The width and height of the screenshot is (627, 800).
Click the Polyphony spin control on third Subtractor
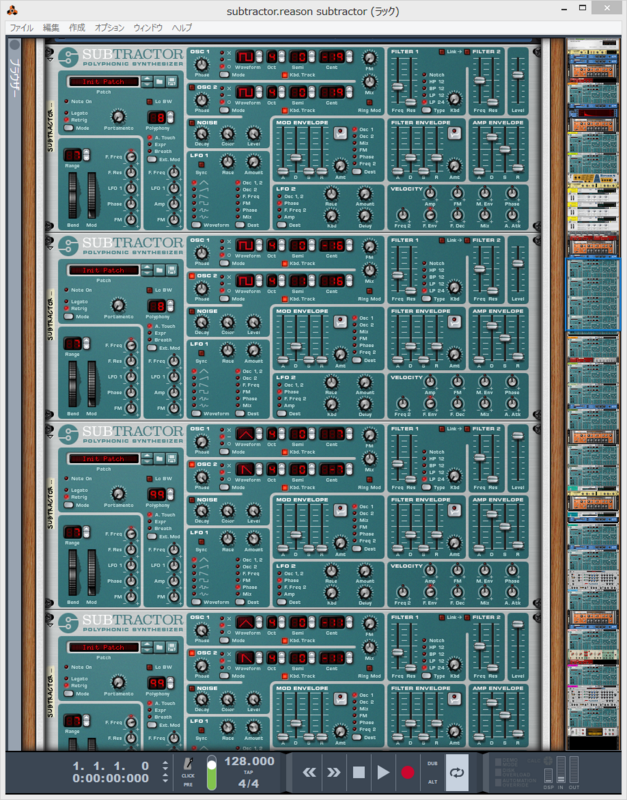point(170,494)
